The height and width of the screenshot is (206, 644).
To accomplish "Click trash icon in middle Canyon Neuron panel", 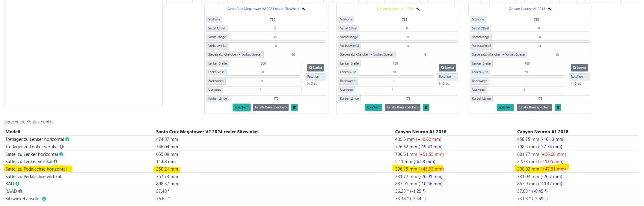I will click(x=426, y=108).
